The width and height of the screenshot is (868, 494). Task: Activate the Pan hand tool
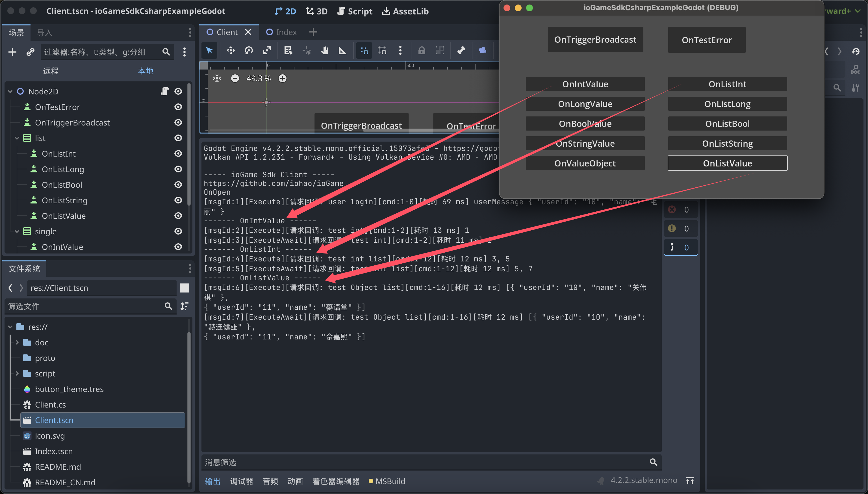click(325, 51)
